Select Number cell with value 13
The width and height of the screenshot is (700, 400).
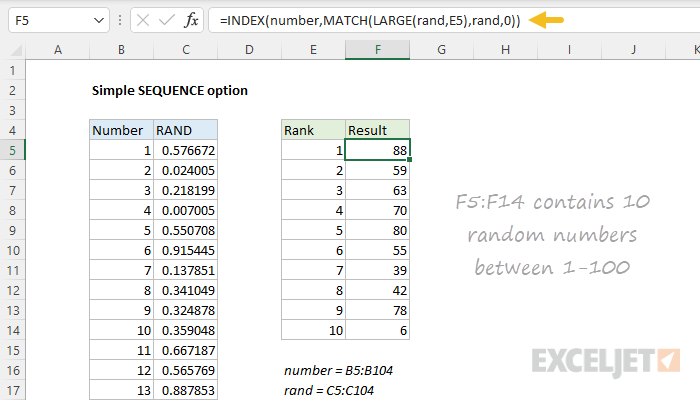pyautogui.click(x=121, y=390)
